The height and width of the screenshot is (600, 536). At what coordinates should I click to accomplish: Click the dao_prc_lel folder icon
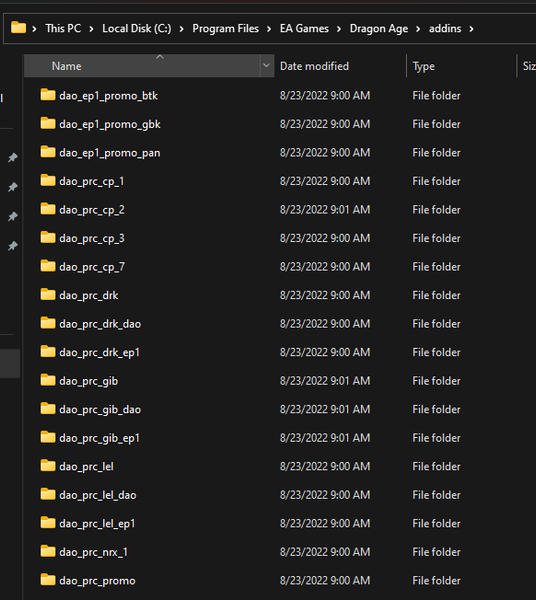(48, 466)
